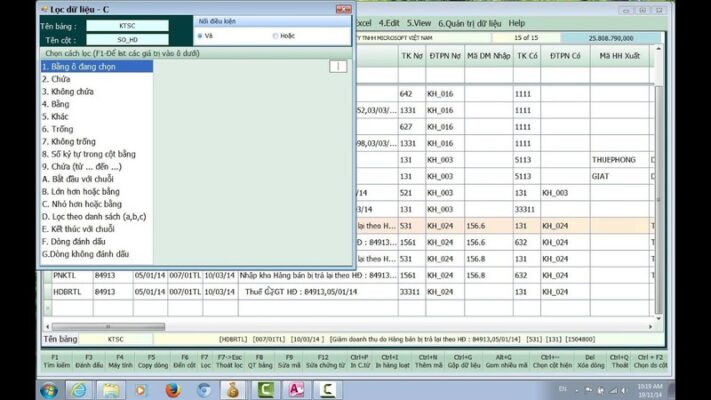Select filter option "2. Chứa"
Viewport: 711px width, 400px height.
point(56,78)
